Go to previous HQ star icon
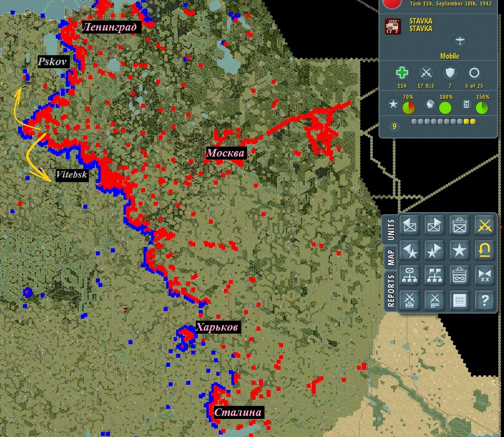 410,250
